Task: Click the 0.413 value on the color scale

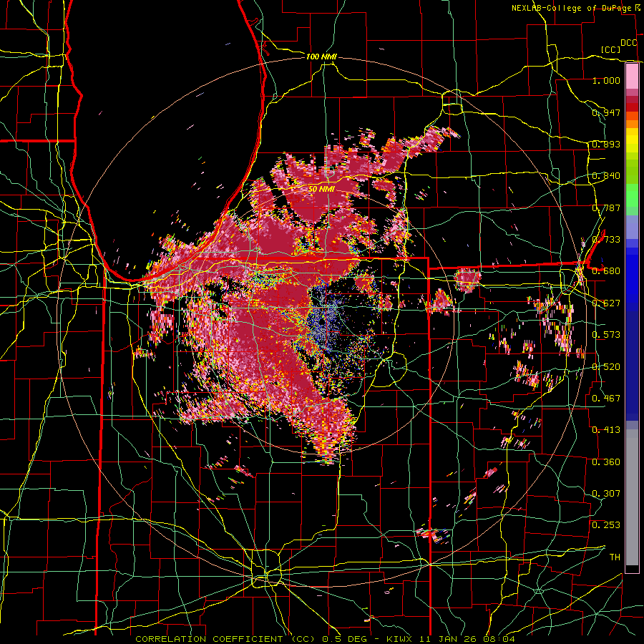Action: point(606,430)
